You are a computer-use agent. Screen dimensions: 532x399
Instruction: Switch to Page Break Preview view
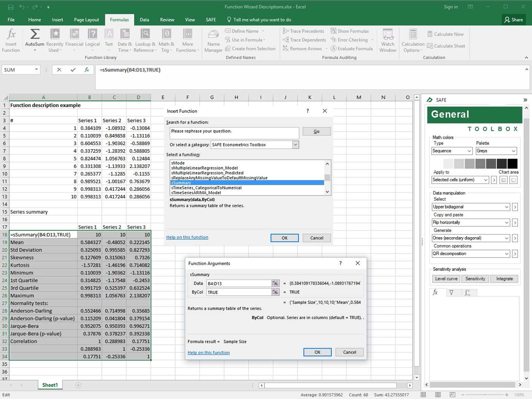pyautogui.click(x=452, y=395)
